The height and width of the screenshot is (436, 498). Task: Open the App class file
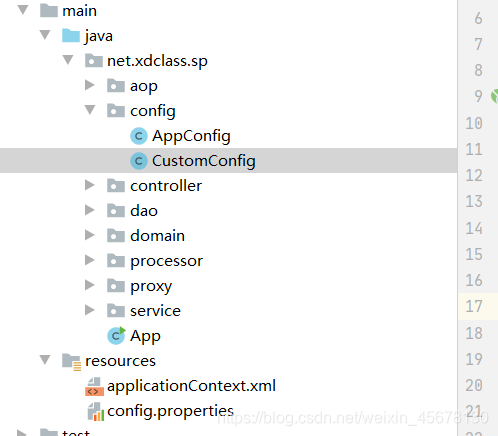pos(145,336)
